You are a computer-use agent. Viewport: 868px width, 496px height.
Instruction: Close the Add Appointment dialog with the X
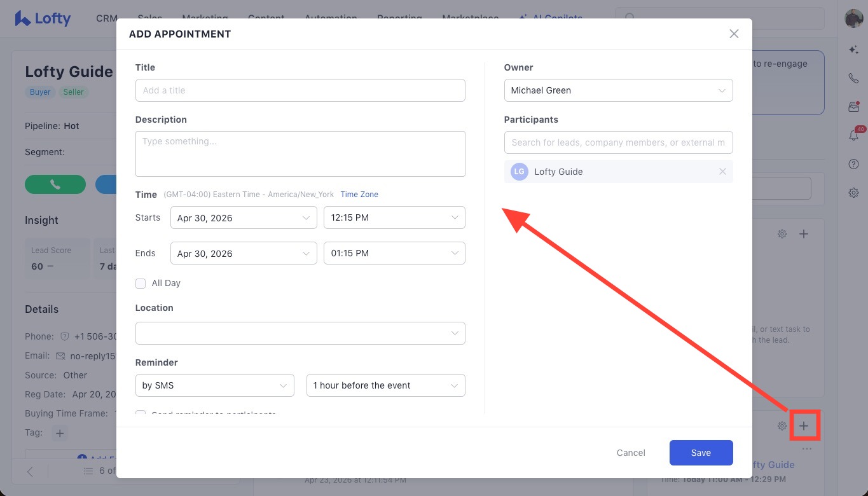coord(734,34)
